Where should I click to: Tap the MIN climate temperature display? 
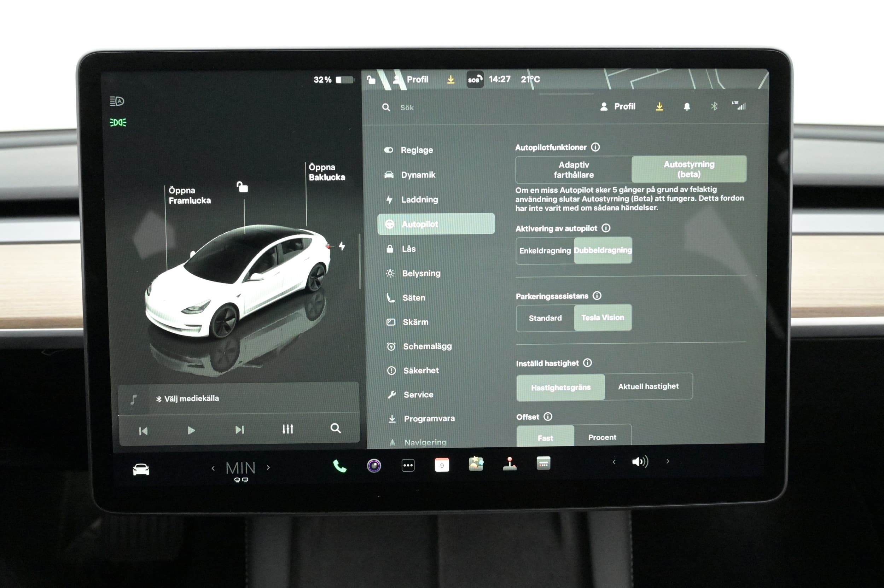240,468
